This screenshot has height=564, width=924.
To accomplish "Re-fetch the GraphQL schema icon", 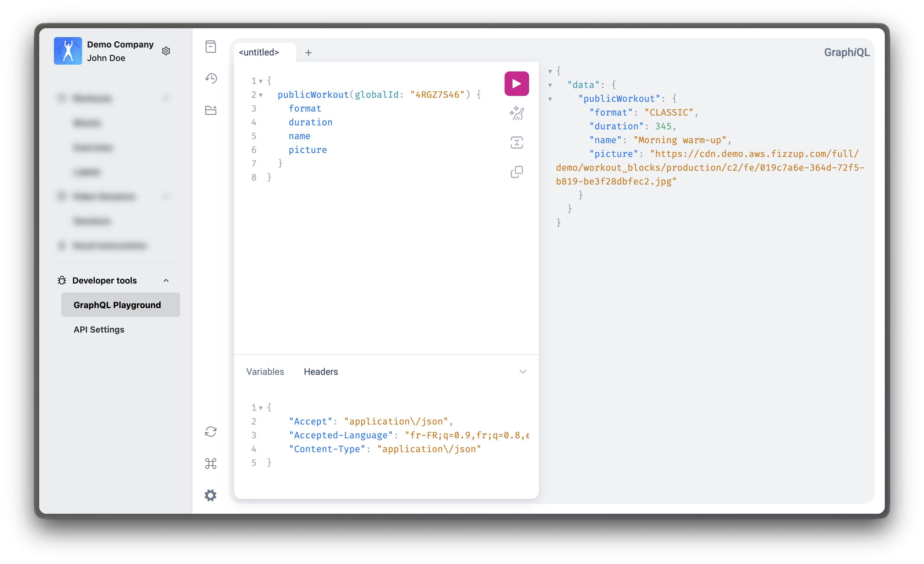I will tap(211, 432).
